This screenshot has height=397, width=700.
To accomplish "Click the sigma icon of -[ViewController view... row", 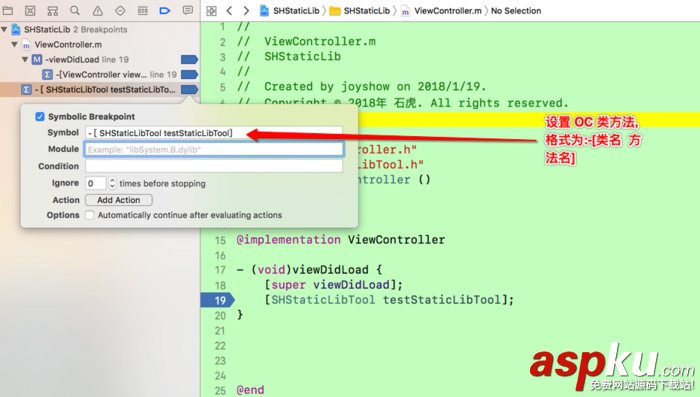I will pyautogui.click(x=47, y=75).
